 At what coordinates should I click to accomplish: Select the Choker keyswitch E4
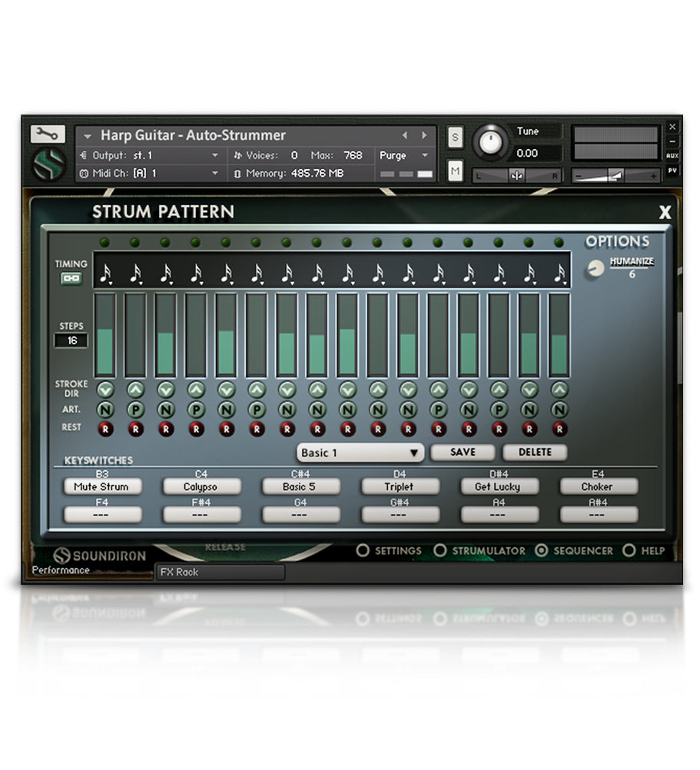(x=599, y=486)
